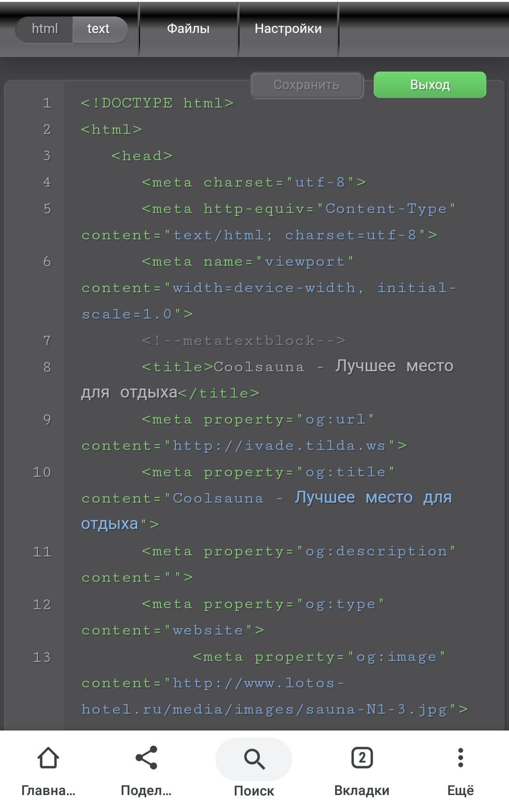Tap the Share icon

coord(146,758)
